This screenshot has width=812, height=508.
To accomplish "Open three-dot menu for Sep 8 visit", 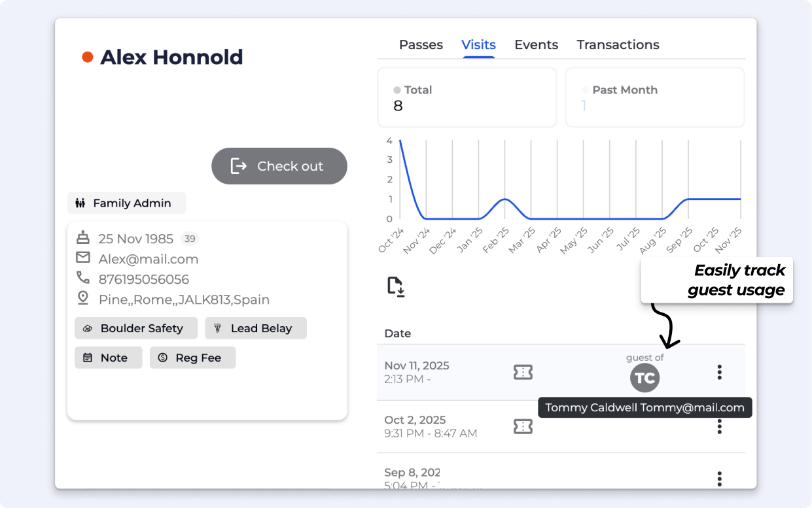I will (x=719, y=479).
